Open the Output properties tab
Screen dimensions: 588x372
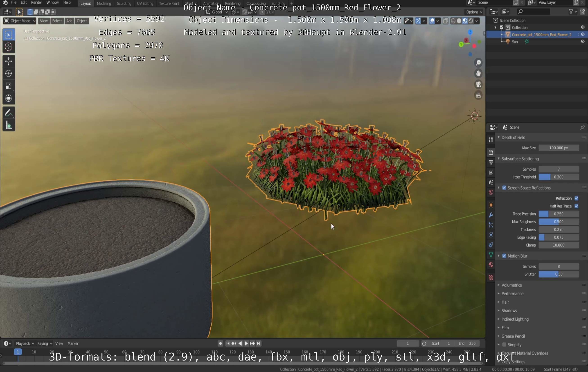pyautogui.click(x=491, y=162)
